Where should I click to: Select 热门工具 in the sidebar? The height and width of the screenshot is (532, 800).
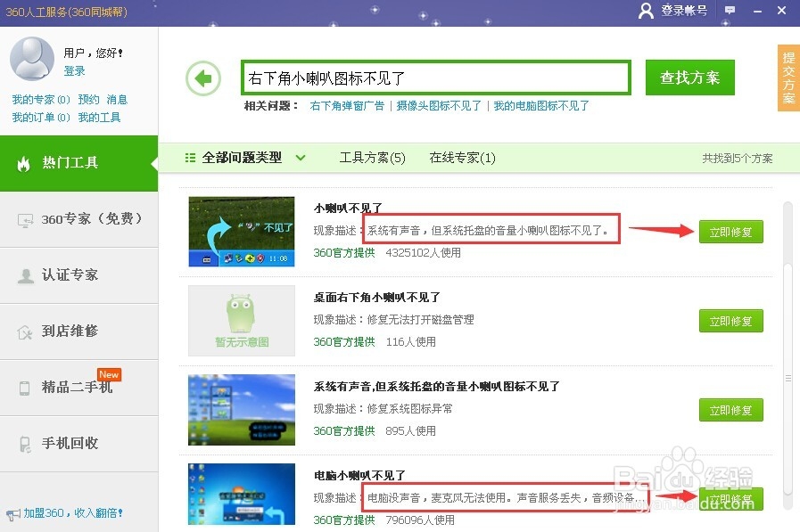[79, 164]
